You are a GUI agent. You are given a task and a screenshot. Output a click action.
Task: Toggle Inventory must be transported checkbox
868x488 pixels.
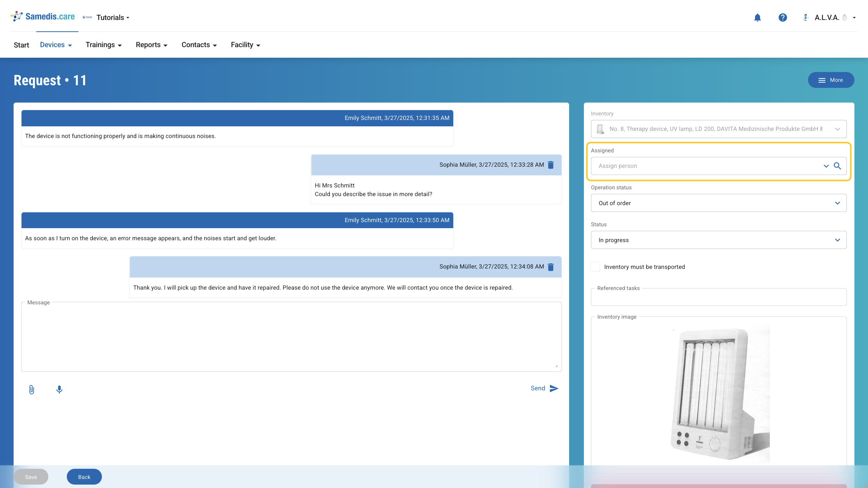tap(595, 267)
